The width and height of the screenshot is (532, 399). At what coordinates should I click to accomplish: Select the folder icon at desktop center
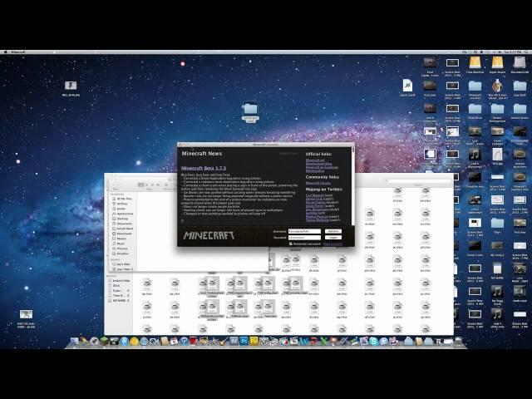point(250,109)
